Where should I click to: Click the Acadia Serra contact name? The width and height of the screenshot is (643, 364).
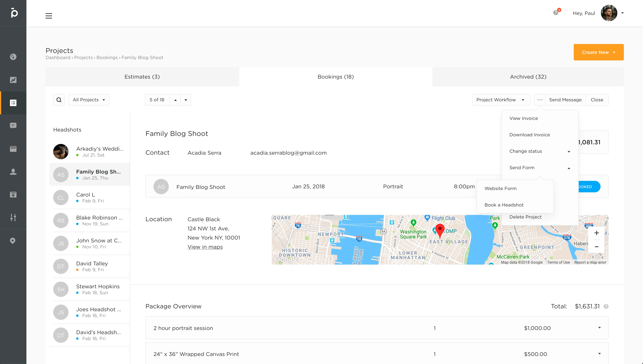tap(204, 153)
